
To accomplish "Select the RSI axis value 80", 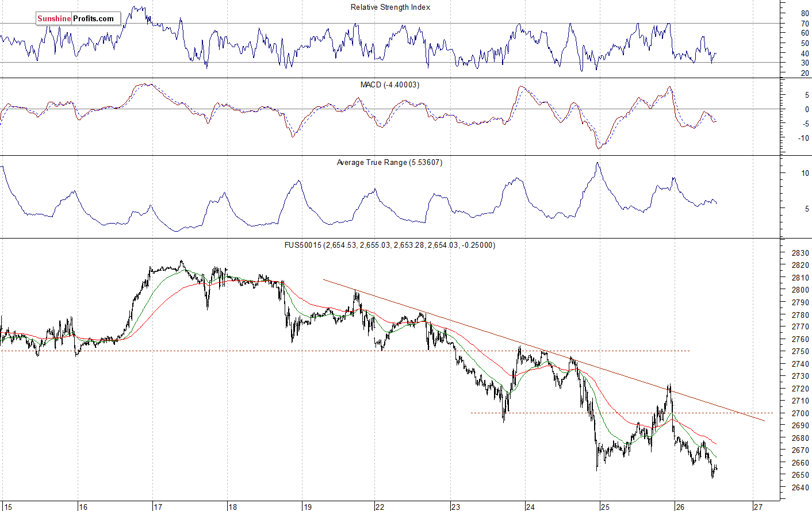I will tap(805, 14).
